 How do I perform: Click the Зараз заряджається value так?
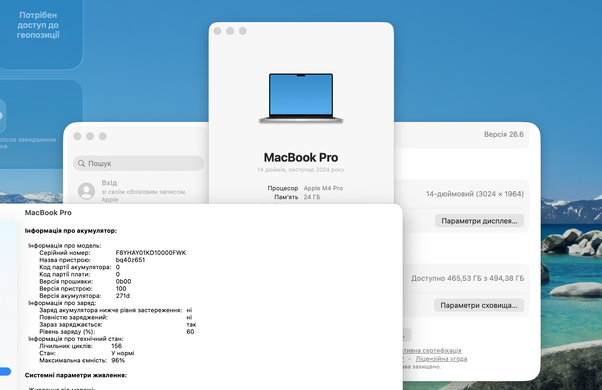click(191, 325)
